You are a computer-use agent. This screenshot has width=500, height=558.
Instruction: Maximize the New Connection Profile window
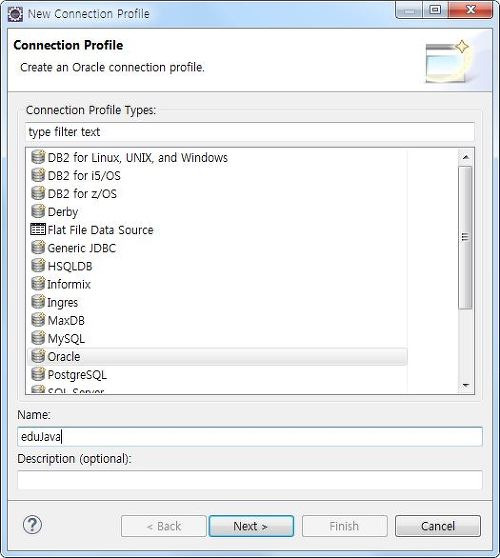435,10
